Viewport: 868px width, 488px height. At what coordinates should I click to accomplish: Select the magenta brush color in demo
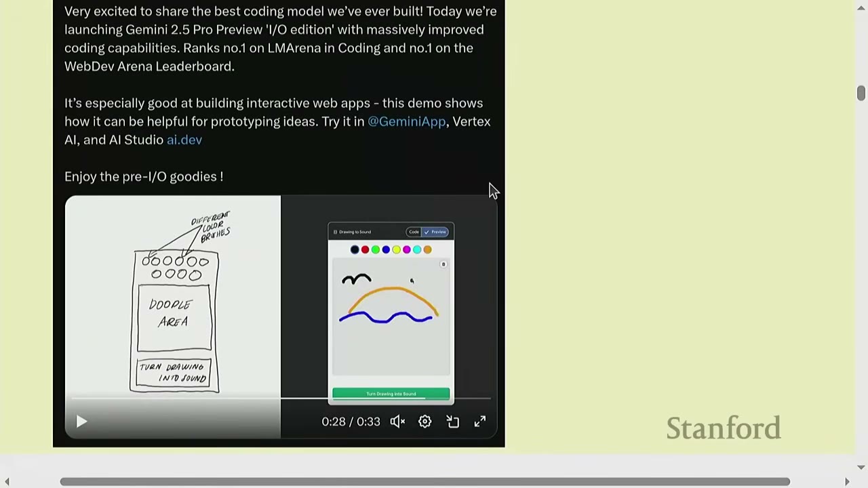coord(407,249)
